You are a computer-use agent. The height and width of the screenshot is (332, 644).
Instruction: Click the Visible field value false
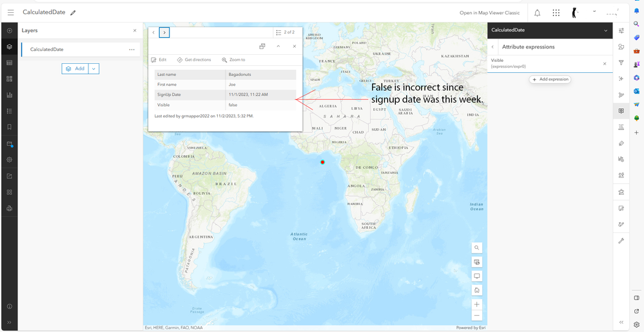coord(261,105)
